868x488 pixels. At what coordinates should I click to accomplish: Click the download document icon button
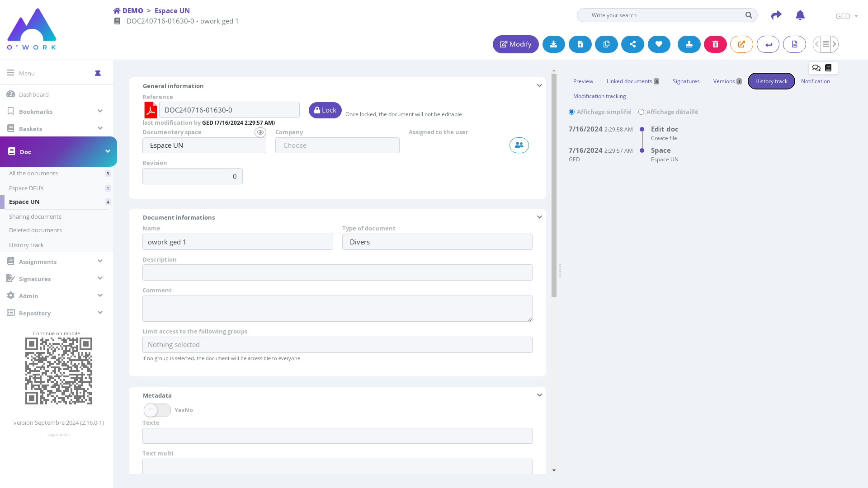click(553, 44)
